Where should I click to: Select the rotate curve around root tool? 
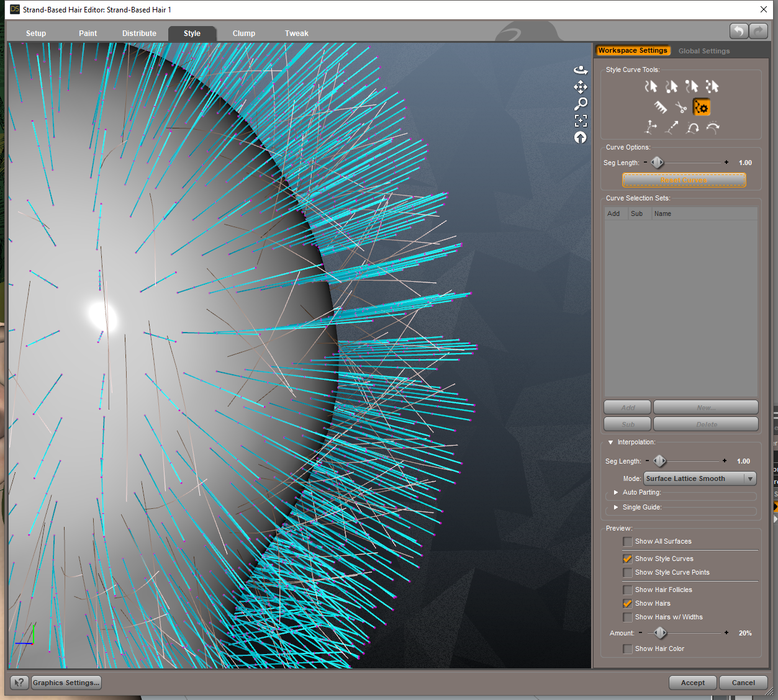point(692,127)
